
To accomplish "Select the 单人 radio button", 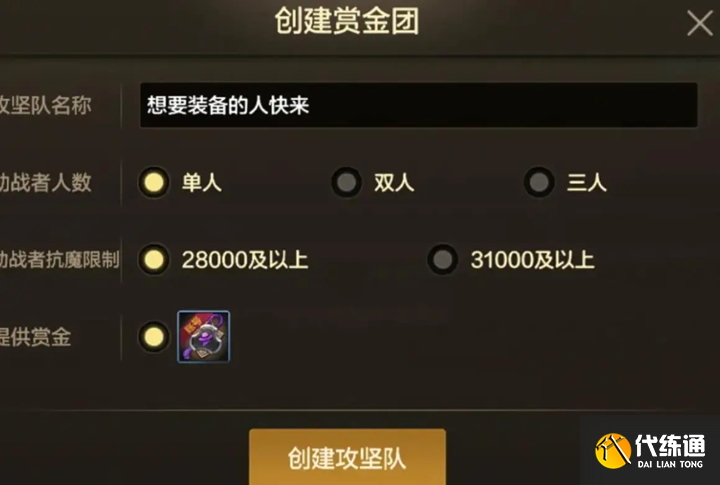I will (154, 182).
